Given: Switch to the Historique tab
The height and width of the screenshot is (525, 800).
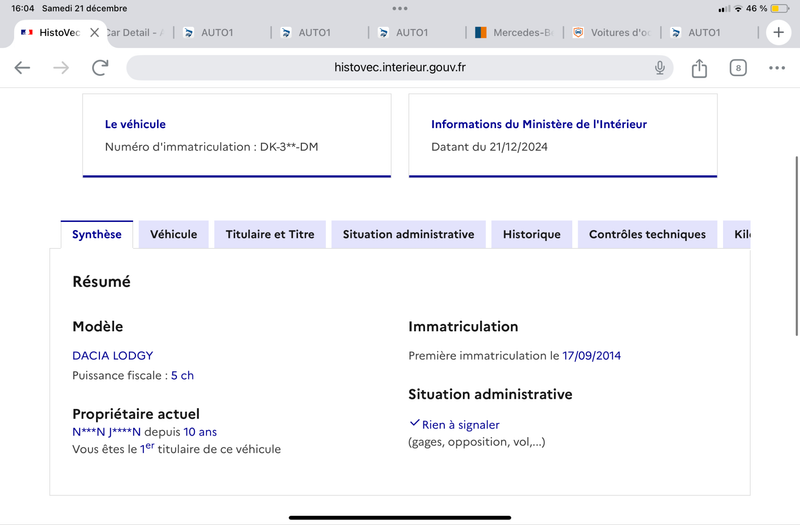Looking at the screenshot, I should pyautogui.click(x=532, y=234).
